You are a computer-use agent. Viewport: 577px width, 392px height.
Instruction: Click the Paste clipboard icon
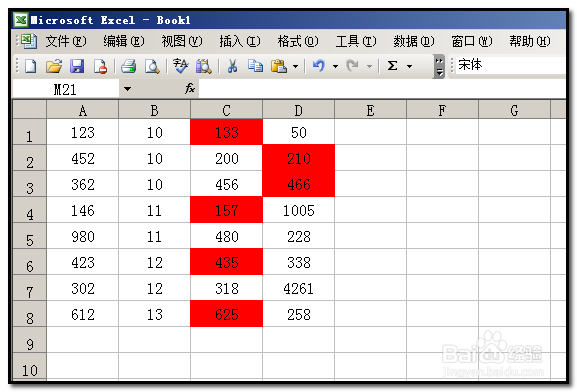click(279, 66)
